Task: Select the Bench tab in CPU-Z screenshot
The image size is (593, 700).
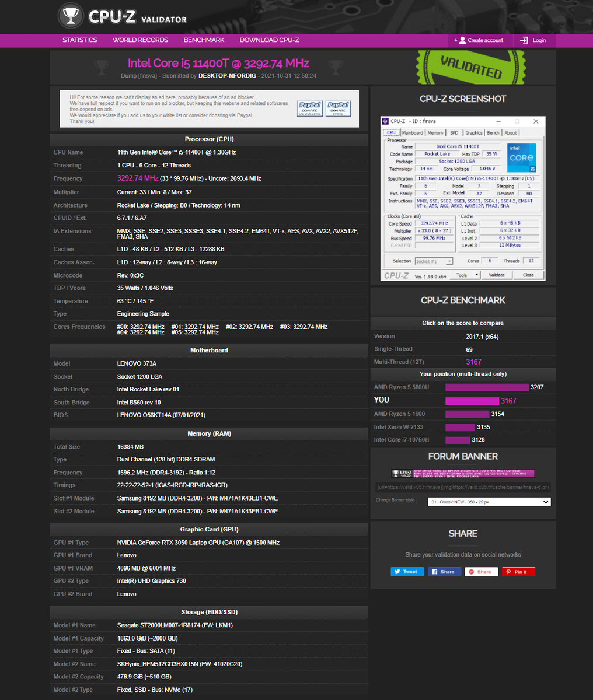Action: (493, 133)
